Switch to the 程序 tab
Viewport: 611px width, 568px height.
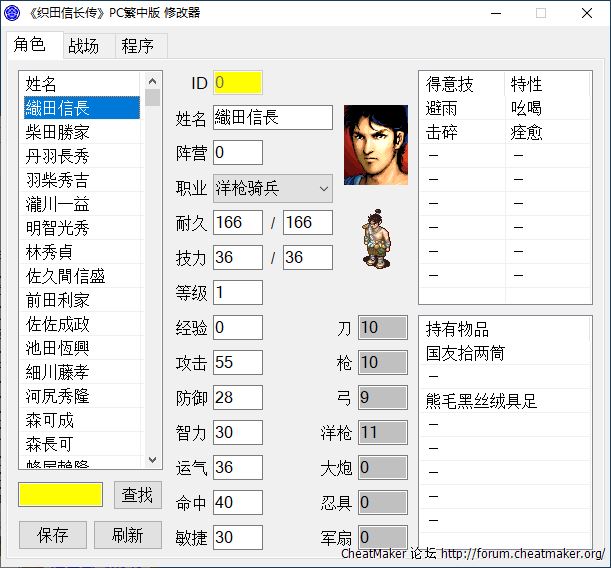click(x=138, y=46)
